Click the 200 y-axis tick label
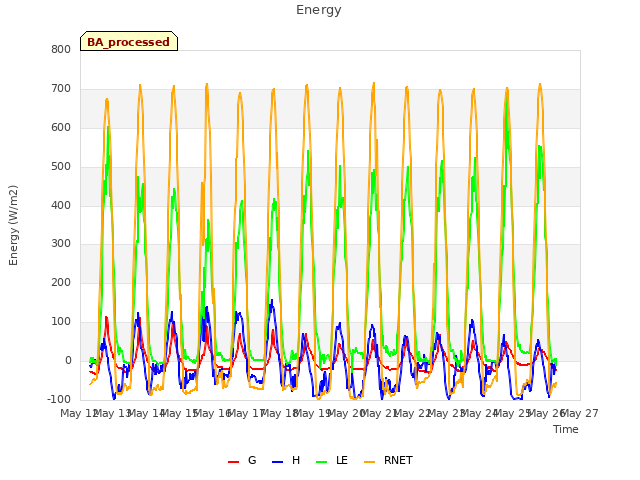The image size is (640, 480). 61,282
